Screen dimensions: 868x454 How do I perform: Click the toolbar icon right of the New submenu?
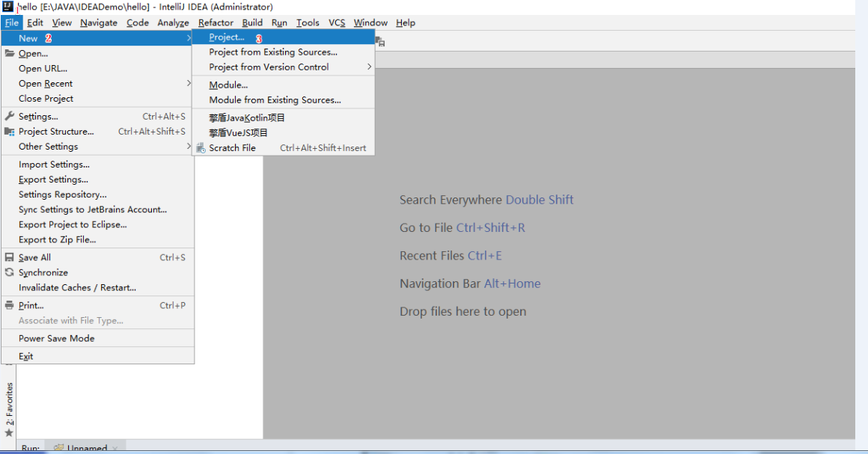(380, 42)
